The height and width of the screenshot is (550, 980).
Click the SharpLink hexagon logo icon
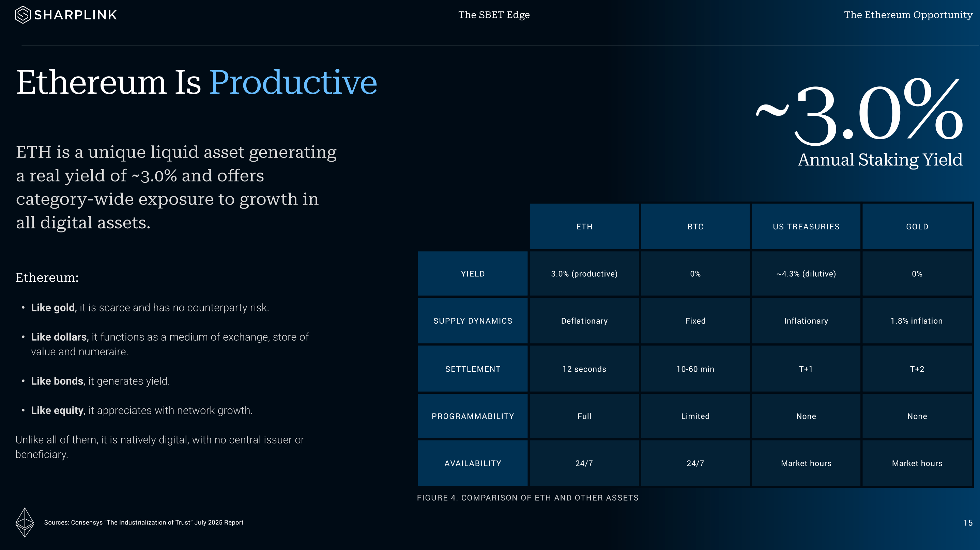[x=23, y=15]
